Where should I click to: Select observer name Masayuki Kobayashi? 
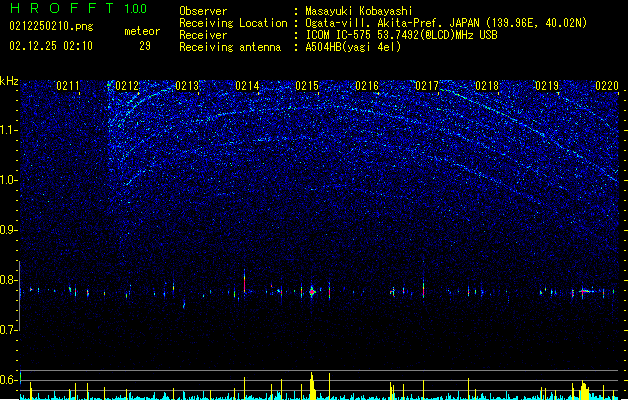359,11
